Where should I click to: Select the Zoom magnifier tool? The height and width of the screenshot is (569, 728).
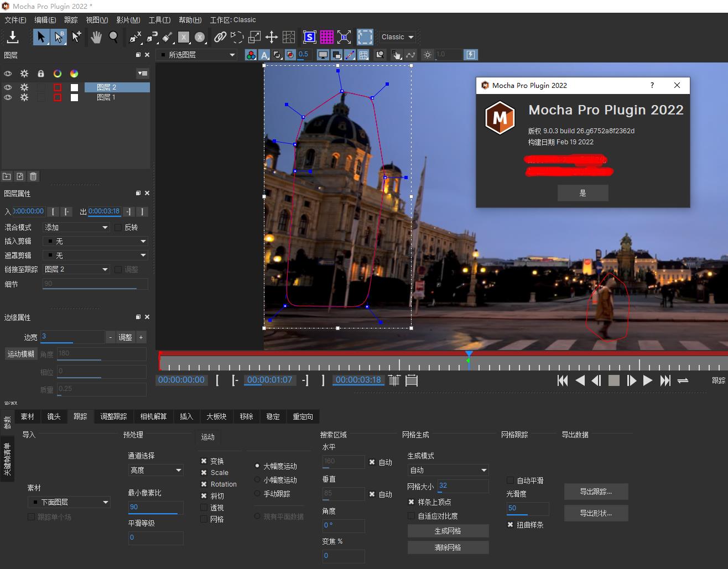(113, 37)
